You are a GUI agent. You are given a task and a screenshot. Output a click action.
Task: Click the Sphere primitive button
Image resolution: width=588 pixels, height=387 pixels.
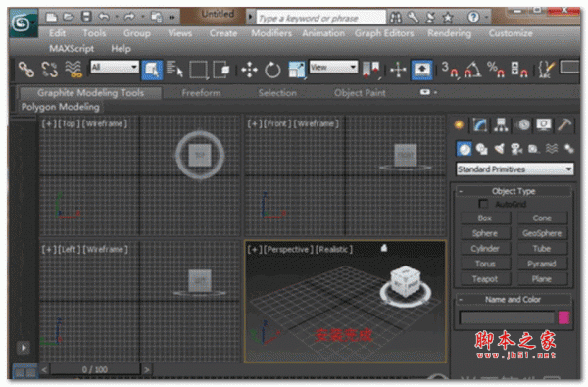pyautogui.click(x=485, y=233)
